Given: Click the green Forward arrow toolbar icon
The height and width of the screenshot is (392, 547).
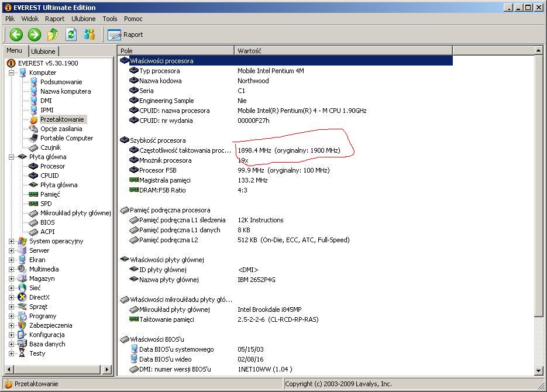Looking at the screenshot, I should (x=35, y=35).
